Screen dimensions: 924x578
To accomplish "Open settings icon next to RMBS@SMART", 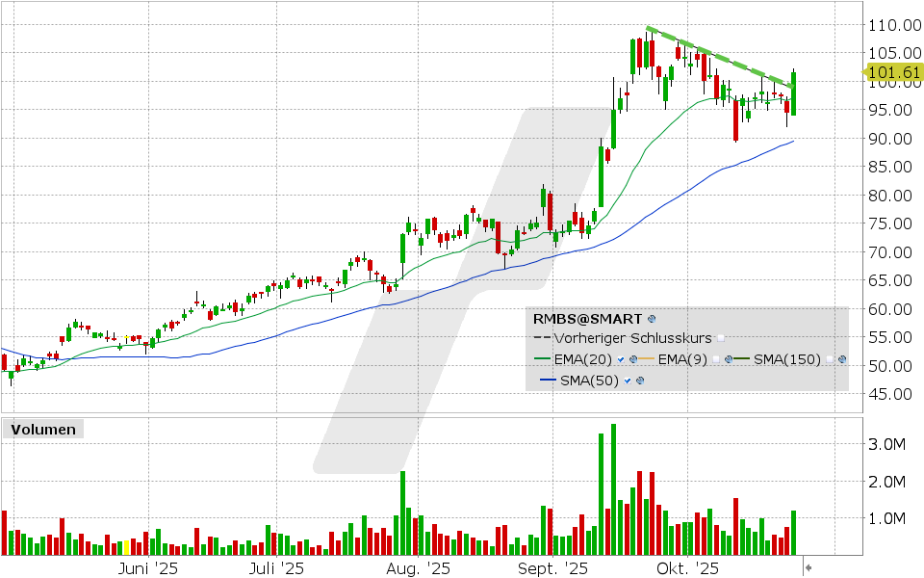I will pyautogui.click(x=652, y=318).
